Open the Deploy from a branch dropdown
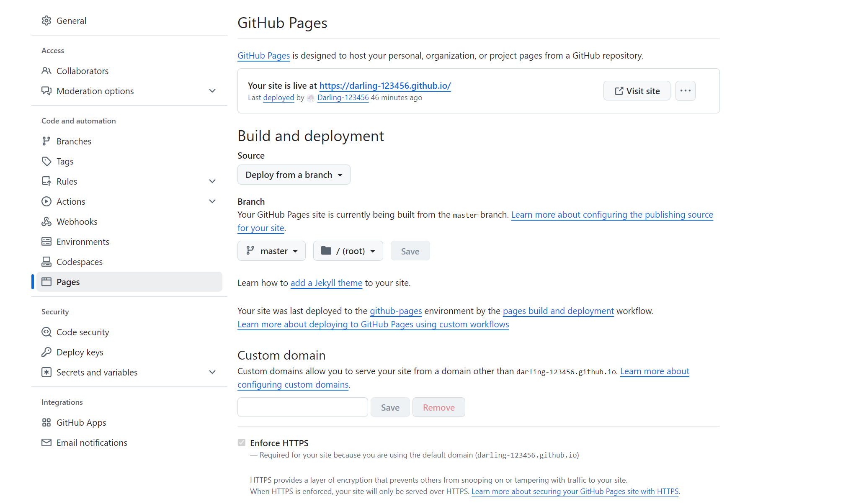 (x=294, y=175)
